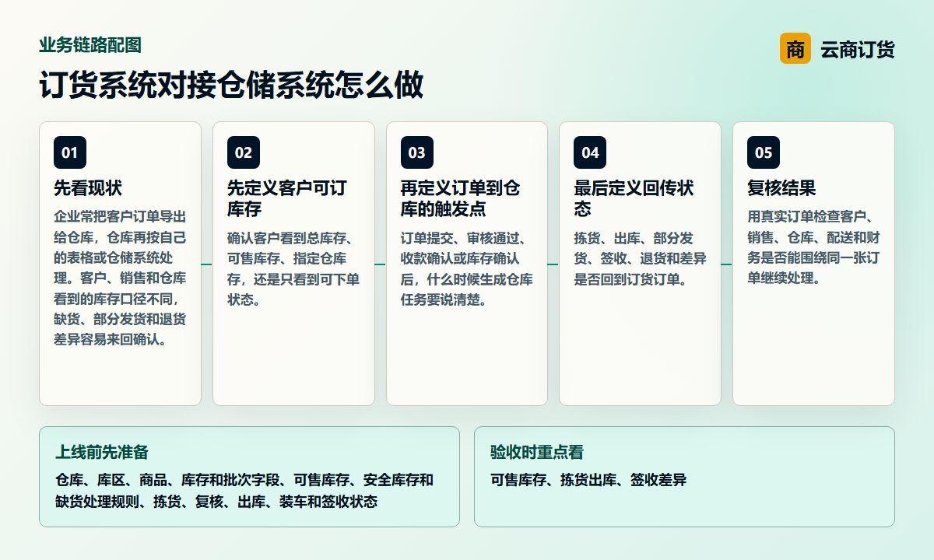Click the orange 商 logo icon
The width and height of the screenshot is (934, 560).
(795, 49)
